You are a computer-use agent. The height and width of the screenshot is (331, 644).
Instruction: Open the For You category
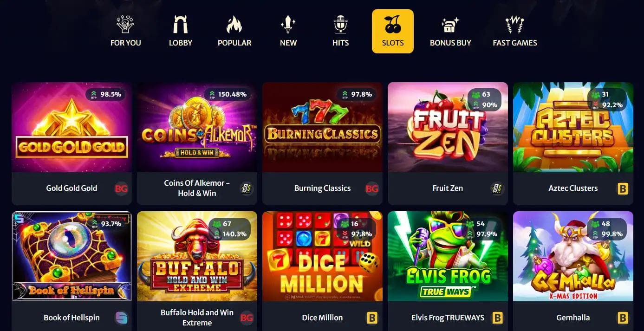pyautogui.click(x=125, y=31)
